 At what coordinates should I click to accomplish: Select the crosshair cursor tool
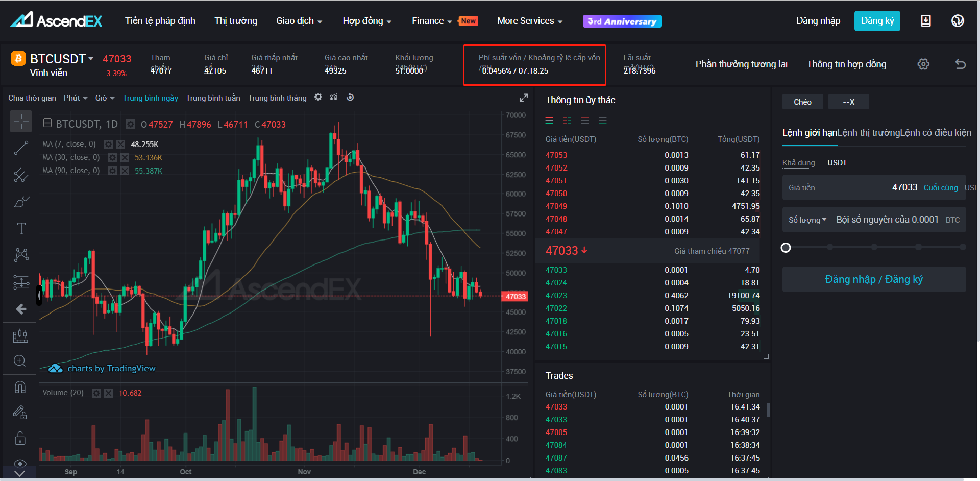(21, 122)
